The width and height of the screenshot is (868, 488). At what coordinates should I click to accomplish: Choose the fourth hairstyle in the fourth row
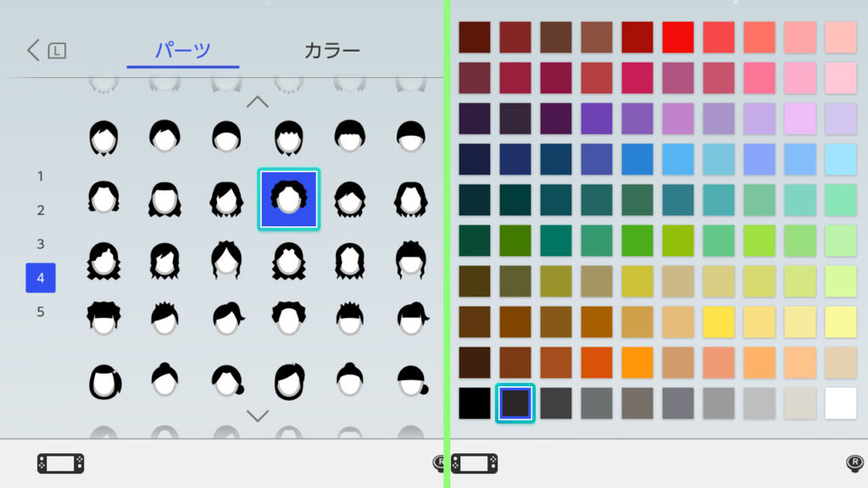pos(288,319)
